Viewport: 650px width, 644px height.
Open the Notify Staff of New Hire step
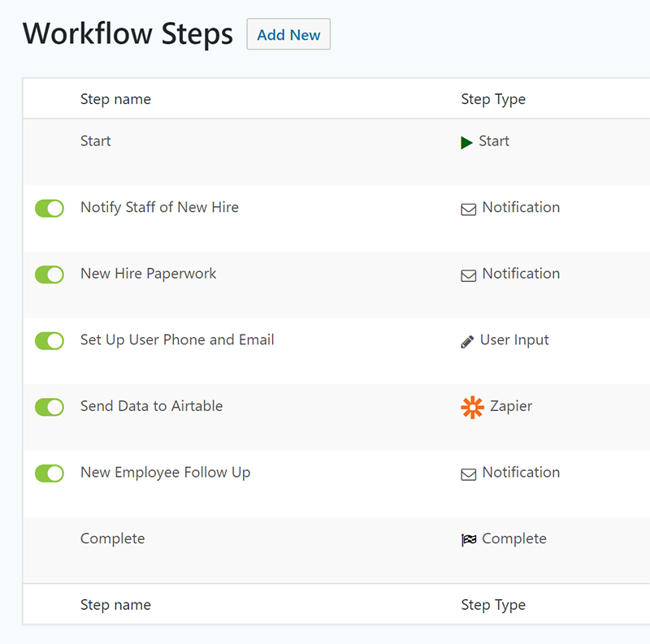159,207
